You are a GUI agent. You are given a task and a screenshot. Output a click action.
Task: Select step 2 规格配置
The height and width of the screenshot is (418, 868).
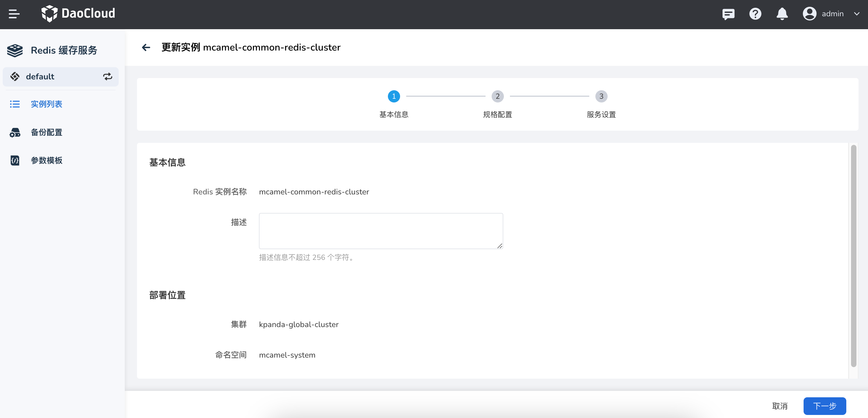point(497,96)
